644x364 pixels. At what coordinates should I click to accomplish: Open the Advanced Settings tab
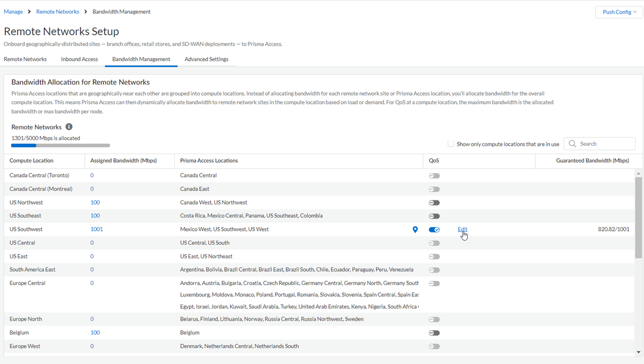[x=207, y=59]
